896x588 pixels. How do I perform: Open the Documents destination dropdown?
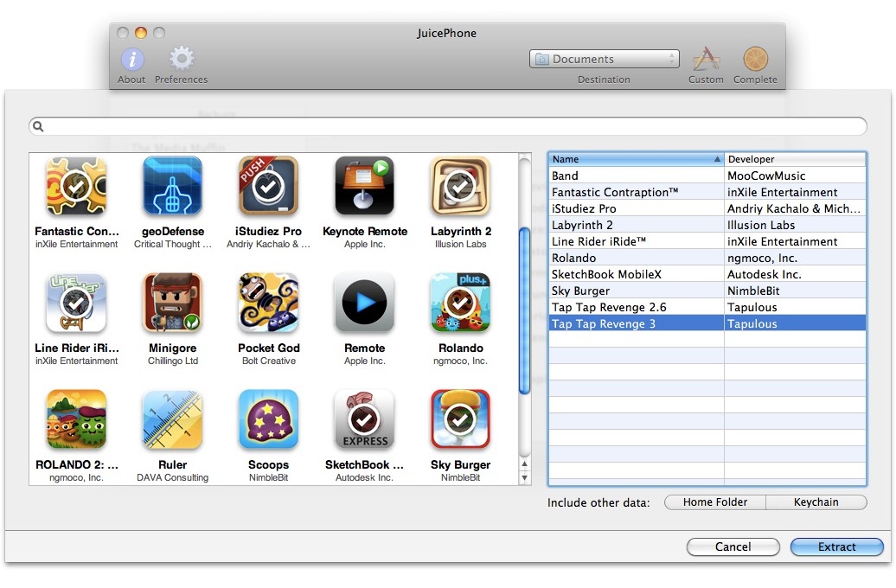click(x=604, y=59)
